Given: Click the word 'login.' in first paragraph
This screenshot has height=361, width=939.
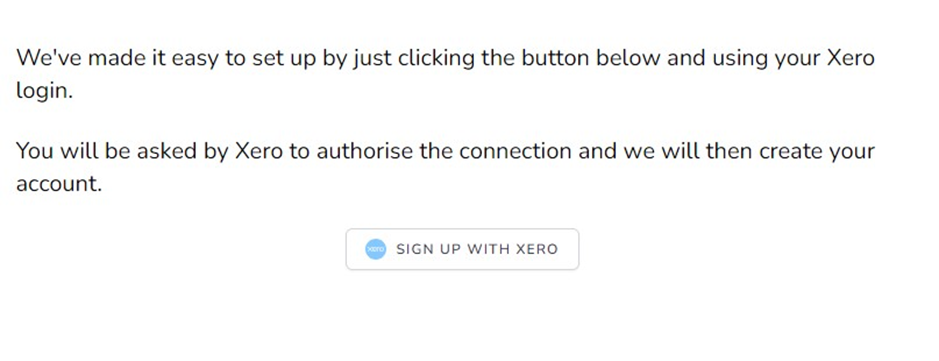Looking at the screenshot, I should [44, 92].
